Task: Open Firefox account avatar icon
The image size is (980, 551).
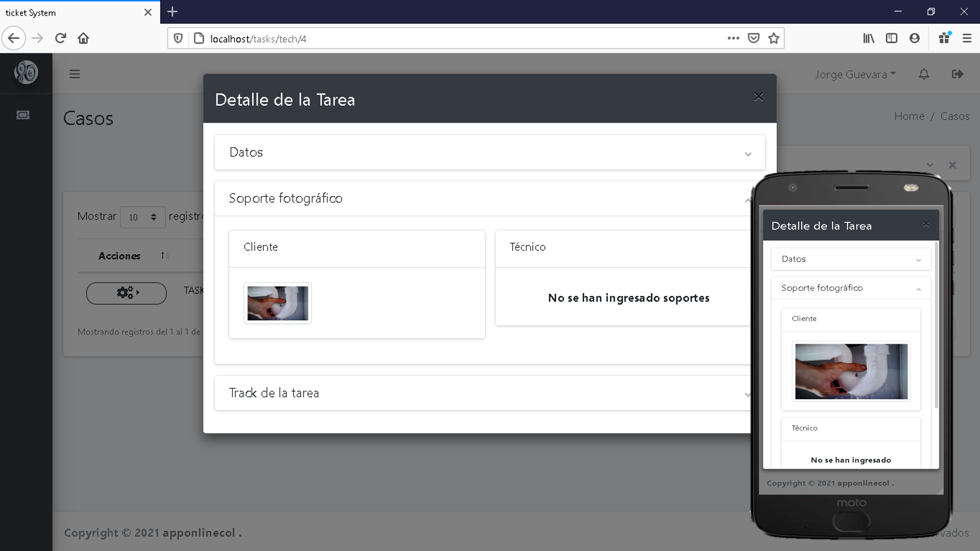Action: tap(914, 38)
